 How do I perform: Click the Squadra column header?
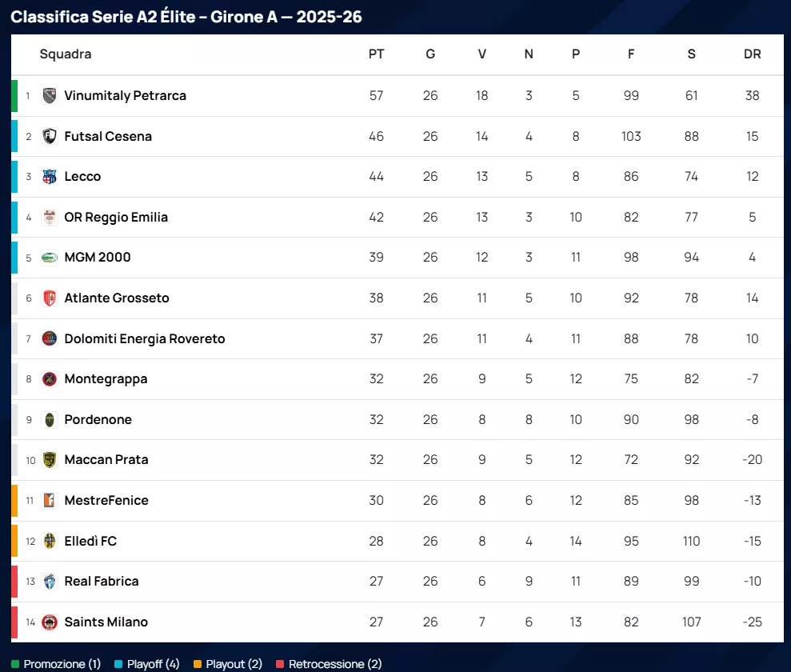click(x=66, y=54)
